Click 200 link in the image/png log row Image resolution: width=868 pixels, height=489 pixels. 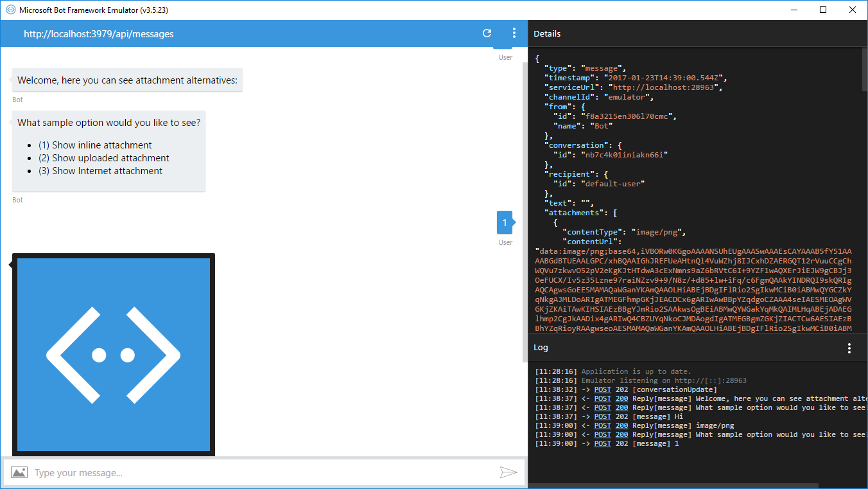[621, 425]
